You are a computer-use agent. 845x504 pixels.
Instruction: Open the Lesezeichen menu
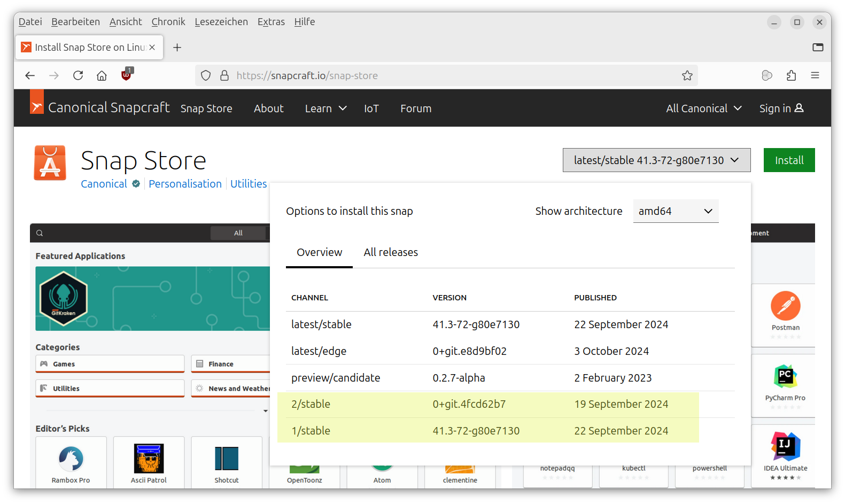[x=221, y=22]
